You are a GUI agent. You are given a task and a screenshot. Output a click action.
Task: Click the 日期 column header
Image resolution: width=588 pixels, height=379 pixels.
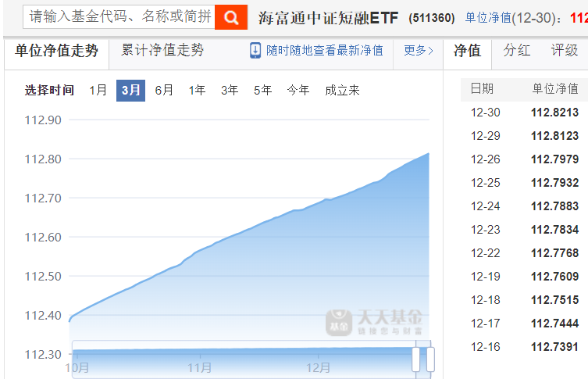[x=482, y=89]
